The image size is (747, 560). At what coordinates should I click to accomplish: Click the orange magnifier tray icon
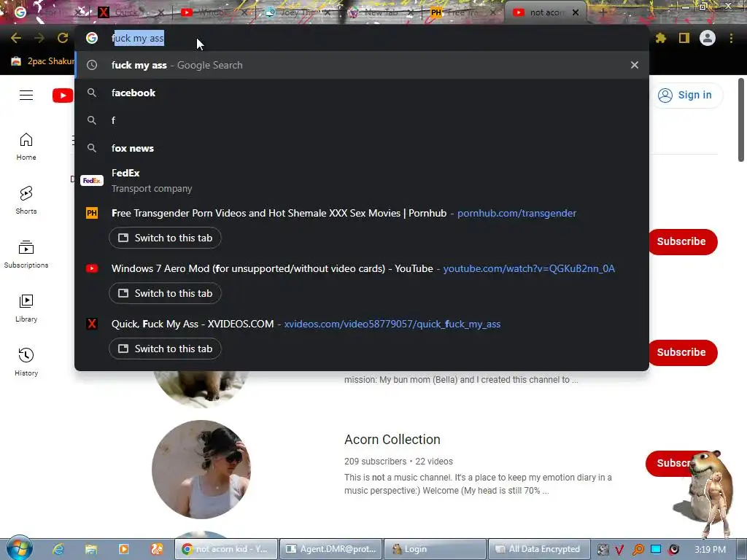638,550
